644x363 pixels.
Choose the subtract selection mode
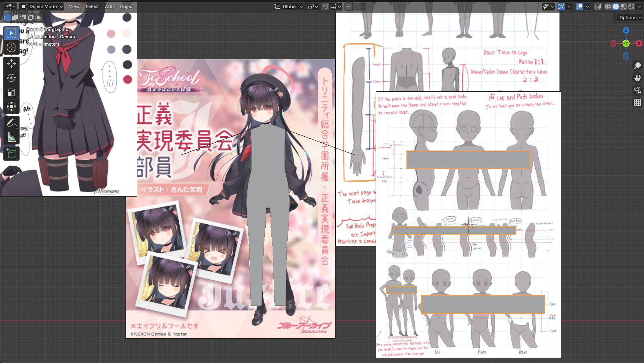23,18
